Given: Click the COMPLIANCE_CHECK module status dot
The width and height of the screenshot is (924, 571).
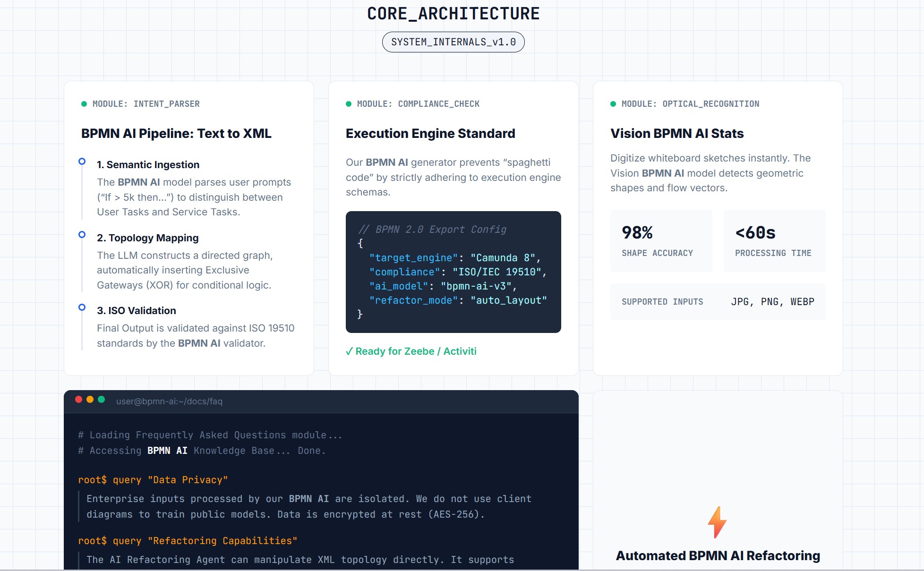Looking at the screenshot, I should coord(348,103).
